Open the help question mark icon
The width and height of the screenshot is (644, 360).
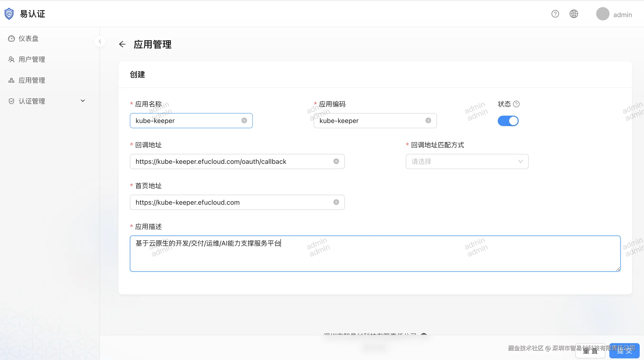[x=555, y=14]
